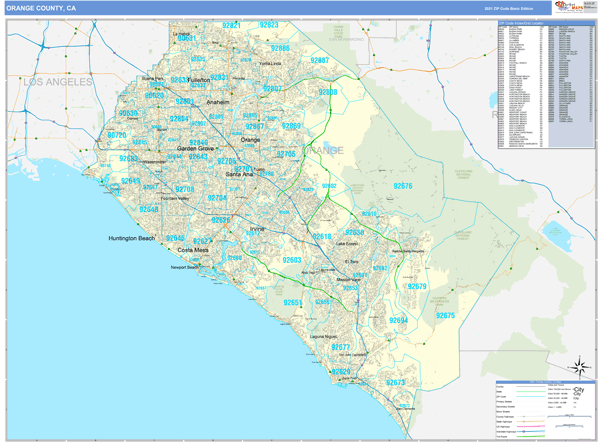
Task: Click the Fullerton city label
Action: tap(199, 80)
